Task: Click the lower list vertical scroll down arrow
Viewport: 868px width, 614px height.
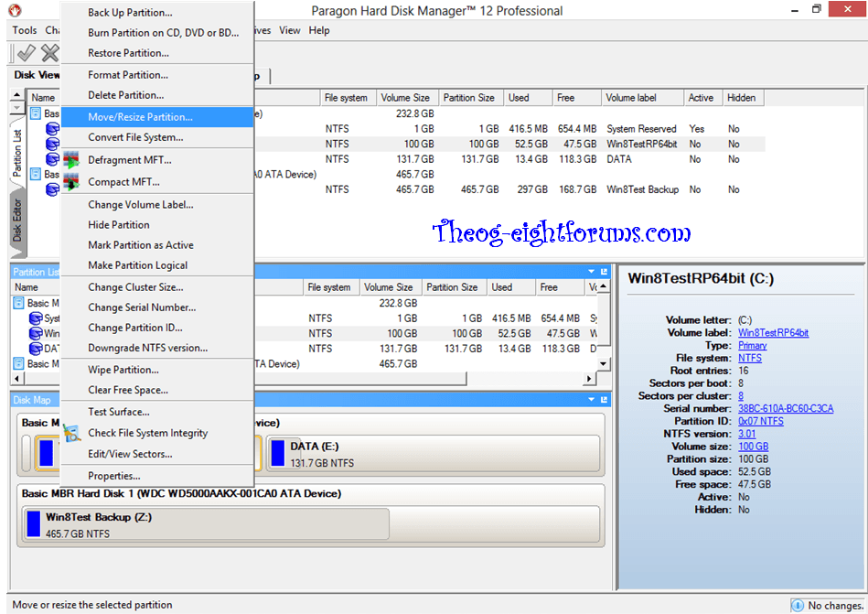Action: 604,364
